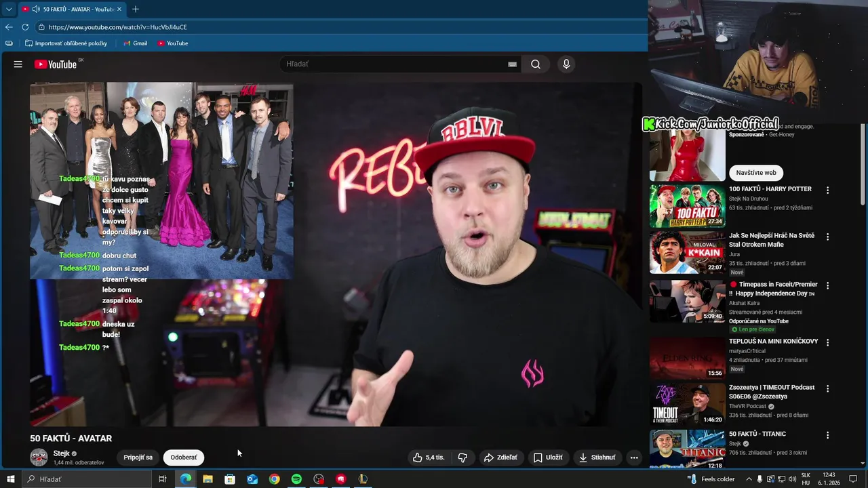Open options for Zsozeatya TIMEOUT Podcast
This screenshot has height=488, width=868.
[x=827, y=388]
